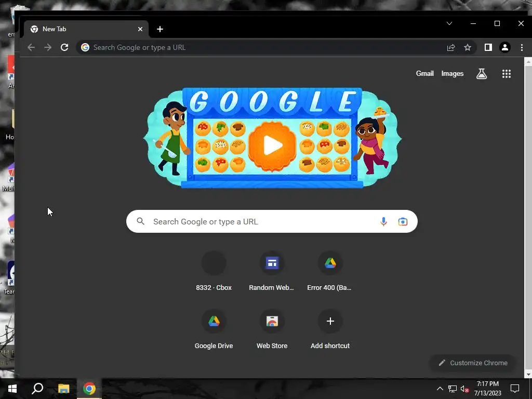532x399 pixels.
Task: Open Google Lens image search icon
Action: tap(403, 221)
